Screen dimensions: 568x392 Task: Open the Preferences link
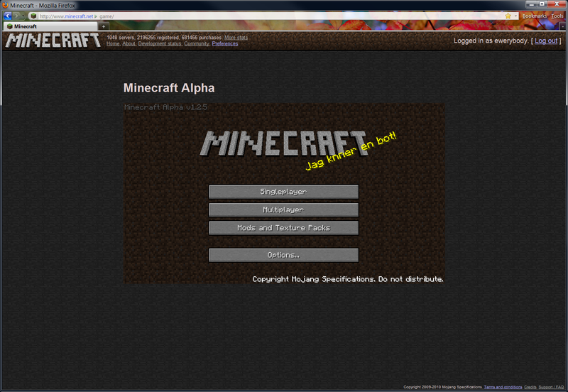tap(225, 44)
